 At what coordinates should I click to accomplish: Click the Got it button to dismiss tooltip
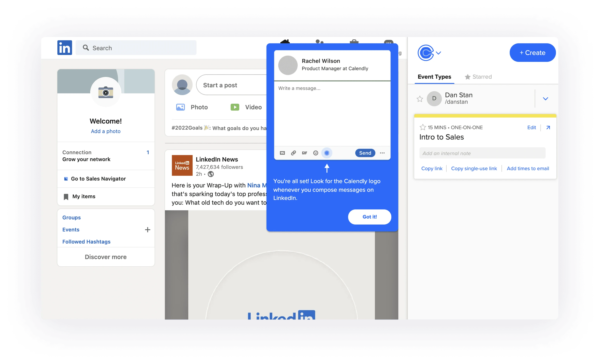coord(369,216)
